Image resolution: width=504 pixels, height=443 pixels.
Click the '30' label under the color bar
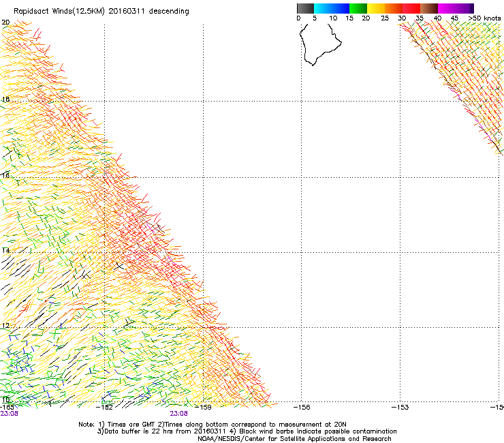point(402,18)
